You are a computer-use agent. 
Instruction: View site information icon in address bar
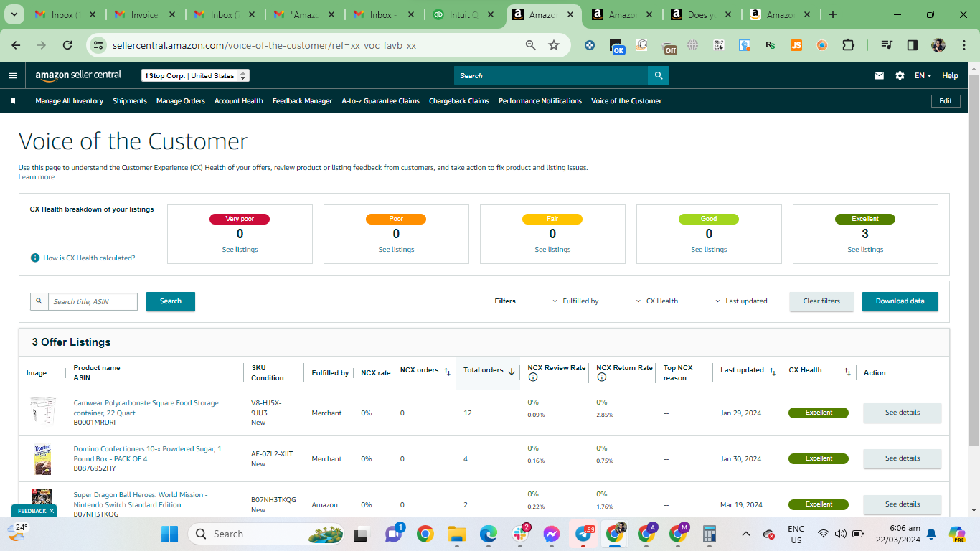(x=98, y=45)
